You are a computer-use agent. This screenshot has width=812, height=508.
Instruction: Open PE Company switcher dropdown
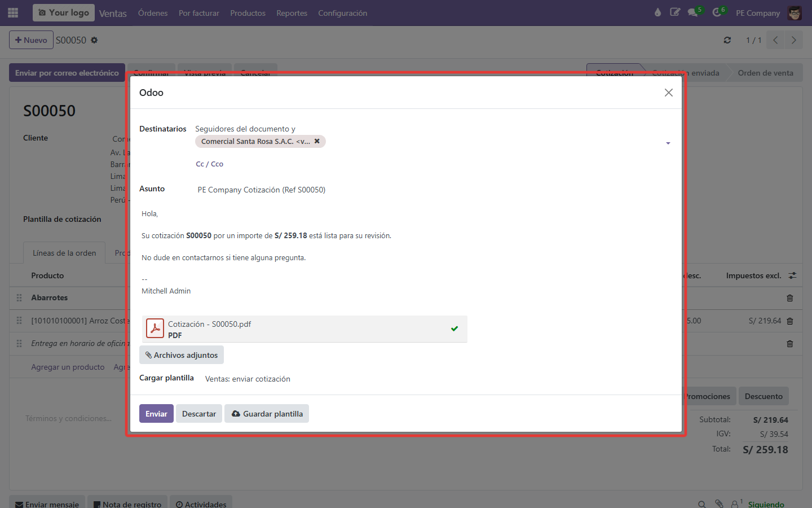pyautogui.click(x=758, y=13)
